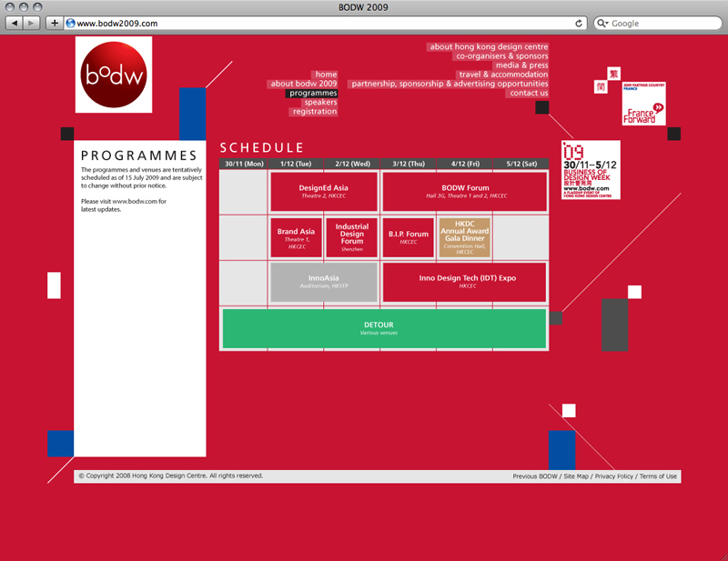Open the Privacy Policy footer link
Screen dimensions: 728x561
point(613,476)
